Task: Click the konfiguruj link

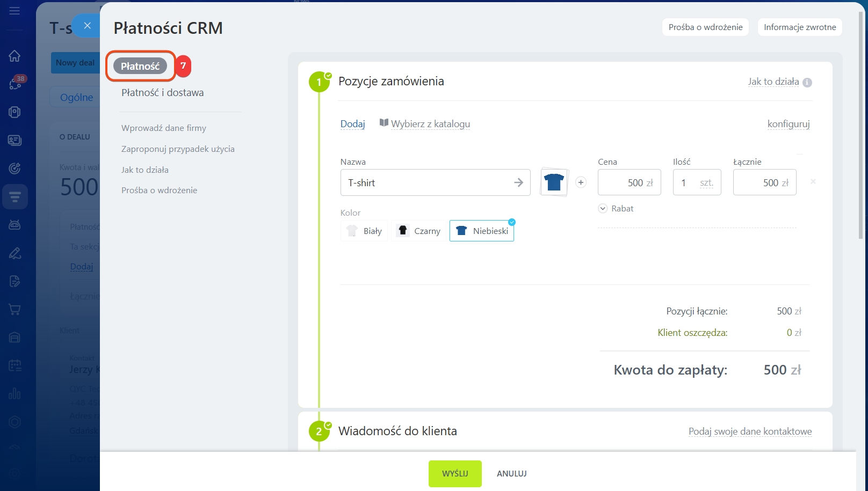Action: (789, 124)
